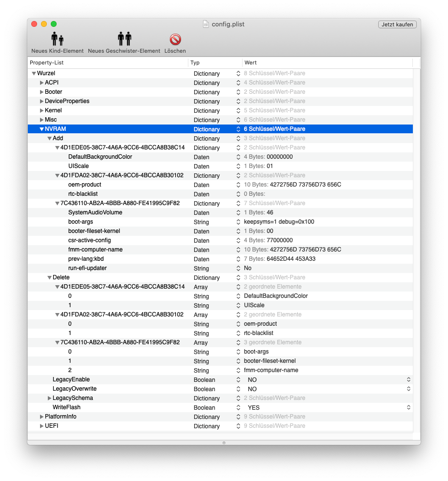Image resolution: width=448 pixels, height=481 pixels.
Task: Open the type stepper for WriteFlash row
Action: [x=238, y=407]
